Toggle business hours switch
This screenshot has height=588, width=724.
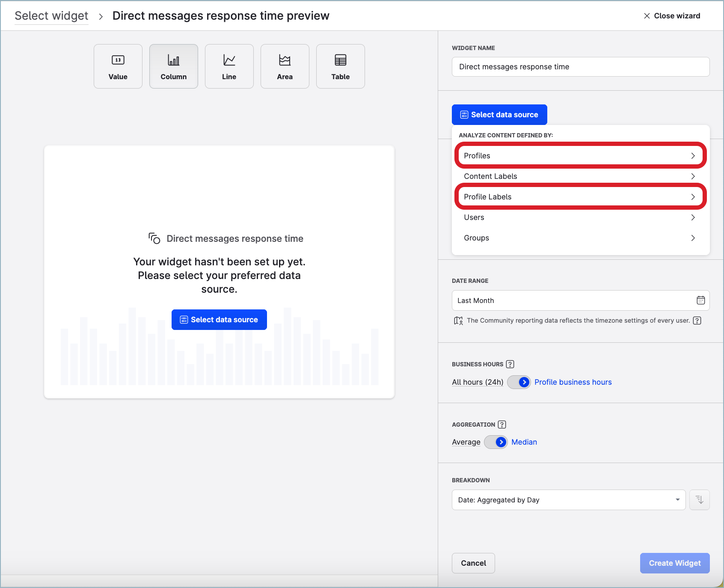[519, 382]
